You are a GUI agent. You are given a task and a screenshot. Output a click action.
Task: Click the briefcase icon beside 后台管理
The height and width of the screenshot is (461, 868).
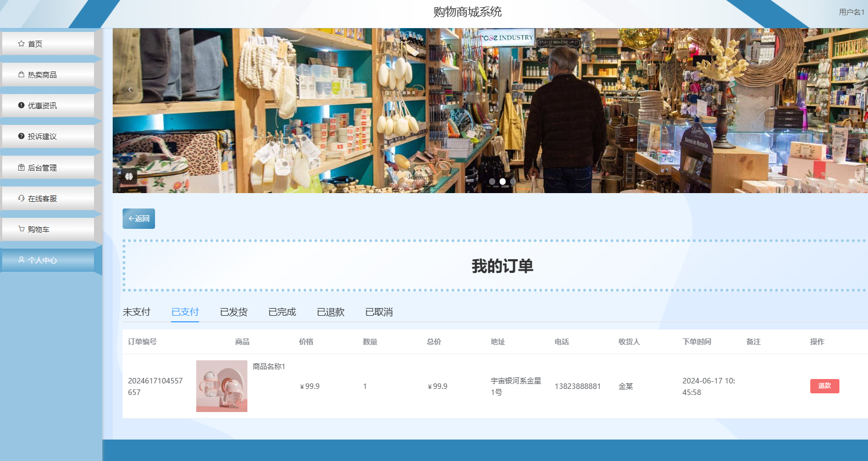click(x=21, y=167)
